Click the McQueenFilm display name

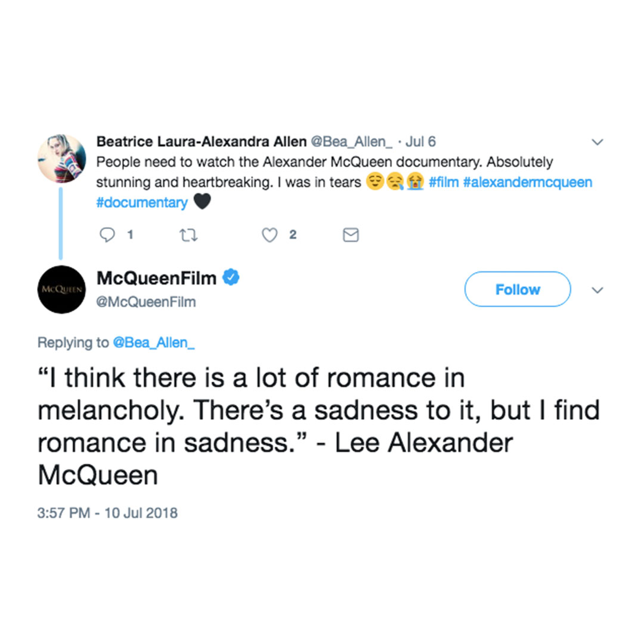click(x=156, y=277)
